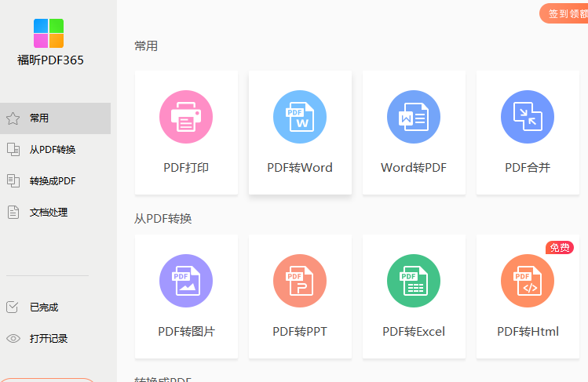This screenshot has height=382, width=588.
Task: Click the 福昕PDF365 colorful logo
Action: (x=49, y=33)
